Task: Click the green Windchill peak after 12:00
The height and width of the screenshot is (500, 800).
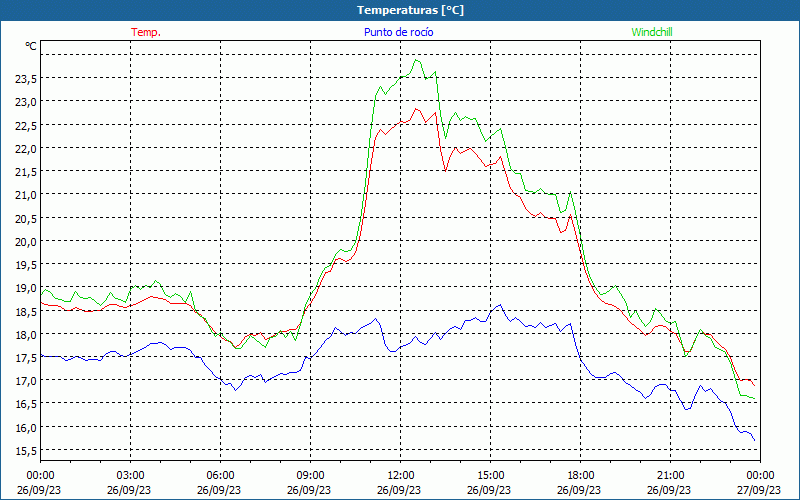Action: (x=416, y=60)
